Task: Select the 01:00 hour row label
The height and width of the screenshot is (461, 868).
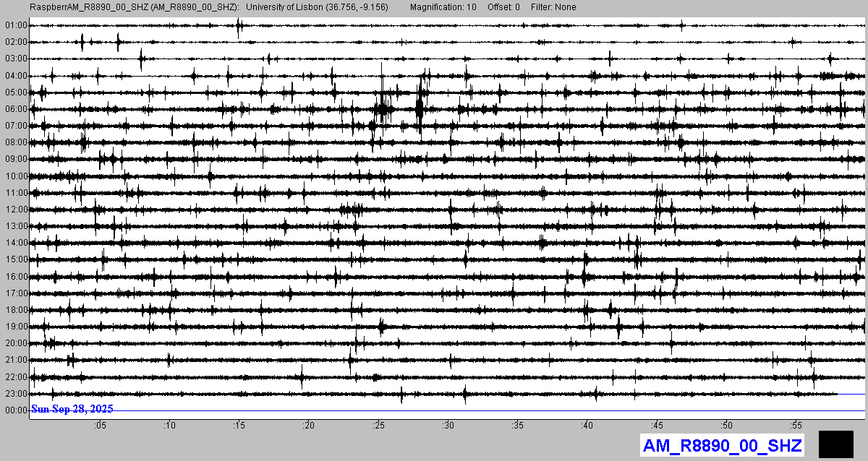Action: pos(16,25)
